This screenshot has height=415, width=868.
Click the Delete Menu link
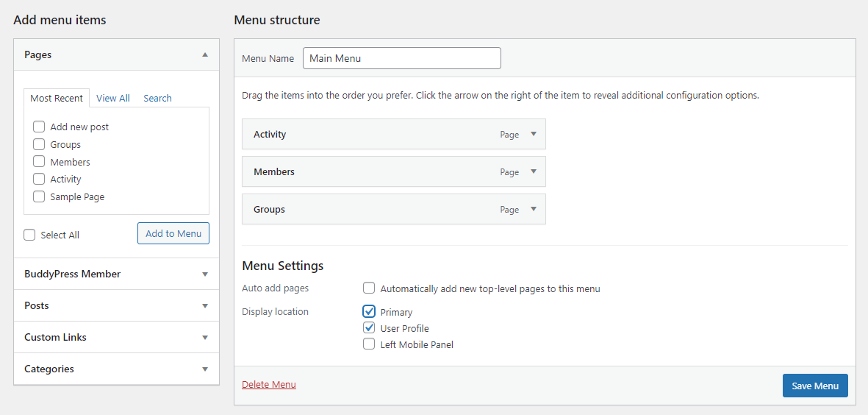click(269, 385)
